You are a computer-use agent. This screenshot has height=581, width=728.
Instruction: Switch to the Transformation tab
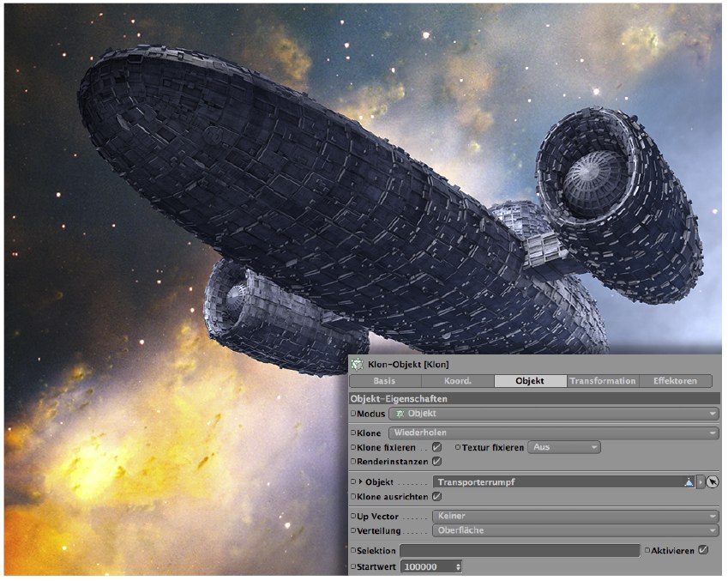click(x=603, y=381)
